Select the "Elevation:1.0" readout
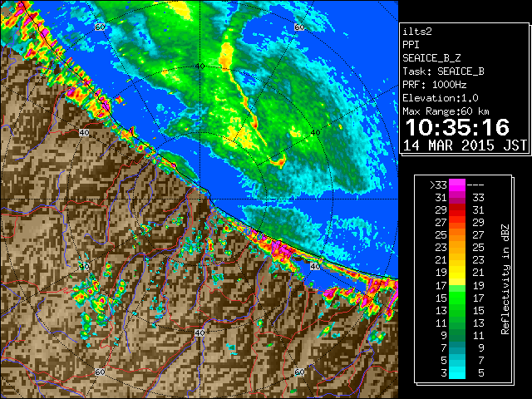Viewport: 532px width, 399px height. (x=441, y=98)
